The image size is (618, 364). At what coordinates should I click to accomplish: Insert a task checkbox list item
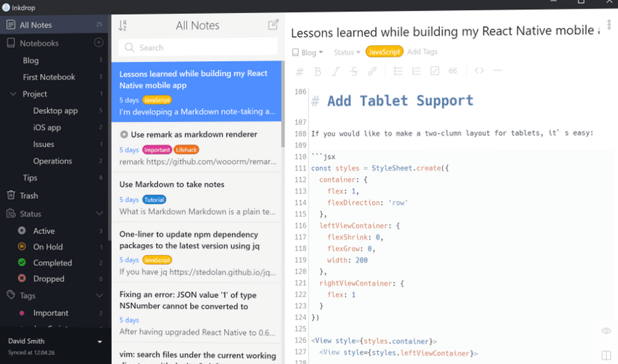coord(434,71)
